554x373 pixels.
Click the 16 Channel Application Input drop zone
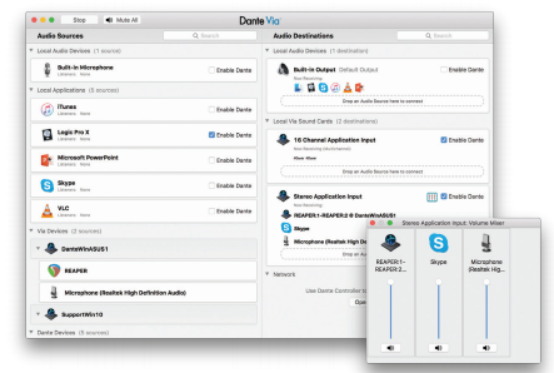click(382, 172)
